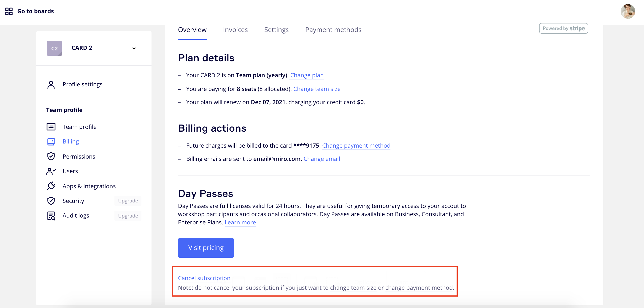Click the Team profile card icon
The image size is (644, 308).
coord(51,127)
